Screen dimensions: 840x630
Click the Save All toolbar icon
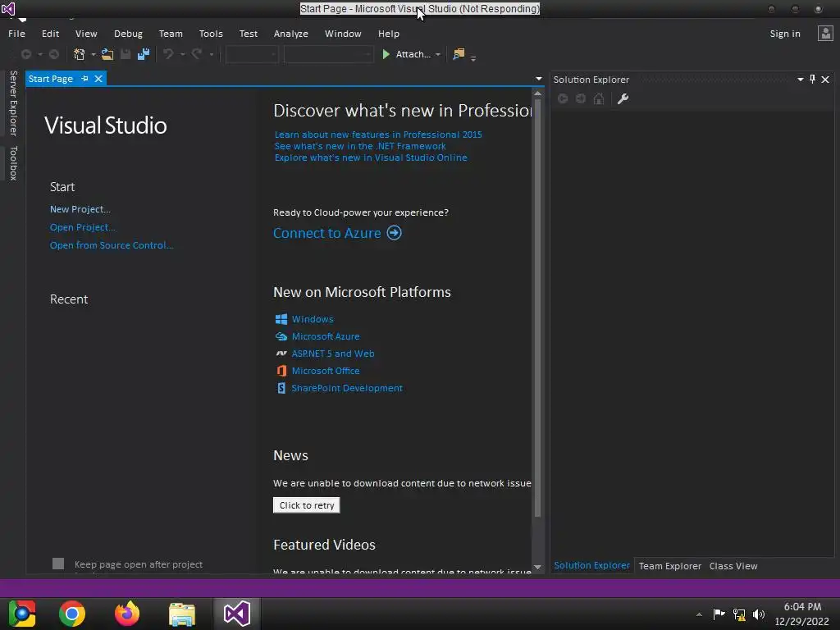coord(144,54)
